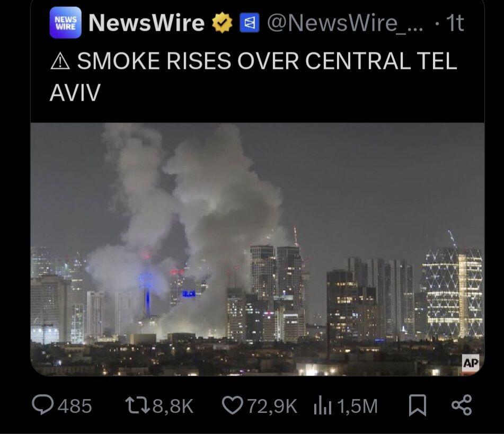Click the share icon
Screen dimensions: 504x434
pos(462,405)
